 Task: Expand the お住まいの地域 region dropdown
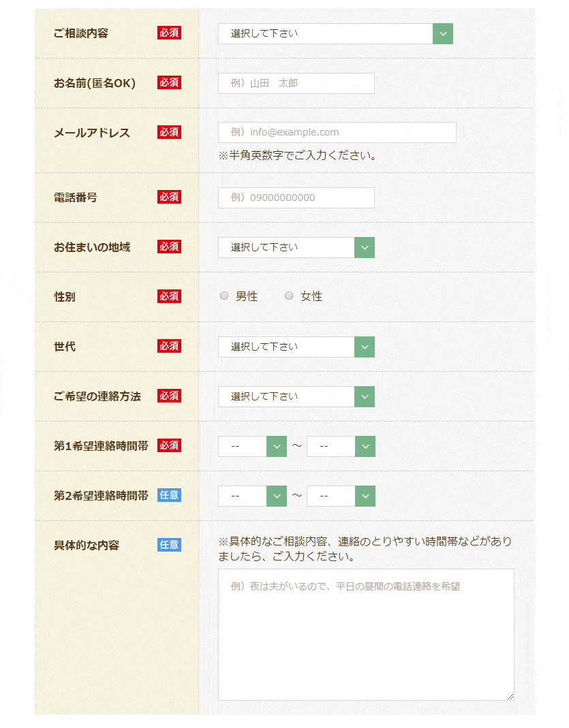286,247
